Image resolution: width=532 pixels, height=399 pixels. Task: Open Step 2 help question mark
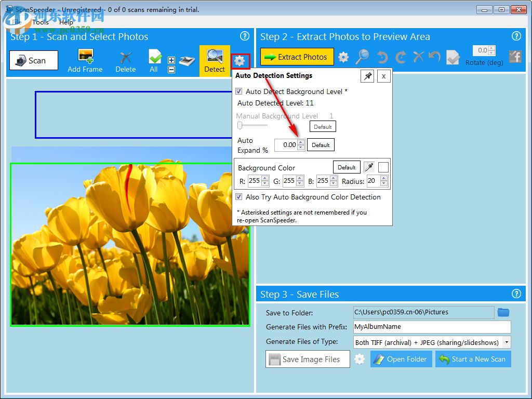(516, 36)
